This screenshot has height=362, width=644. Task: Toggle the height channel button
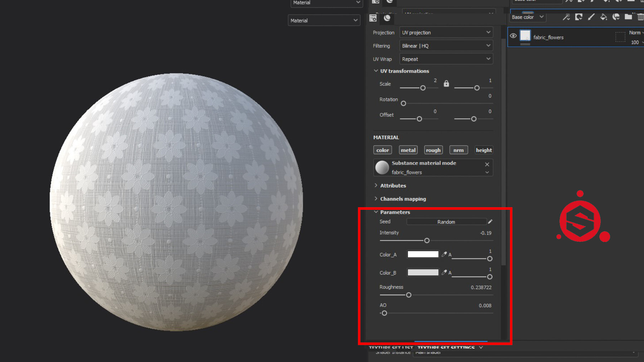pyautogui.click(x=484, y=150)
